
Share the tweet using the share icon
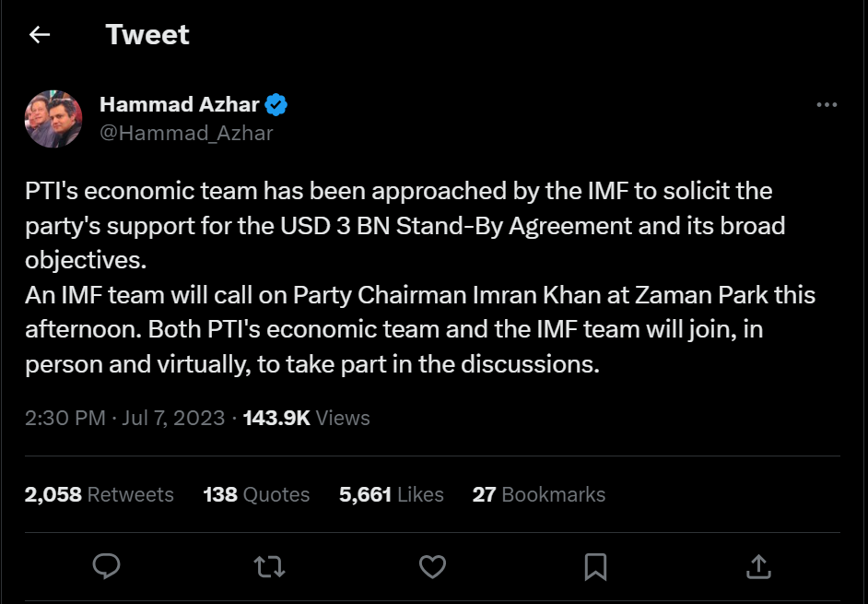758,566
